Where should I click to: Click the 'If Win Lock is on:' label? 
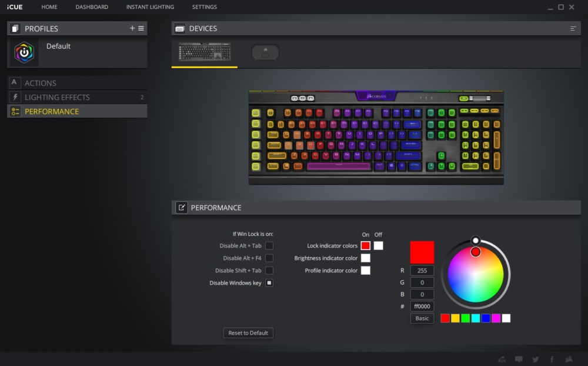point(253,234)
